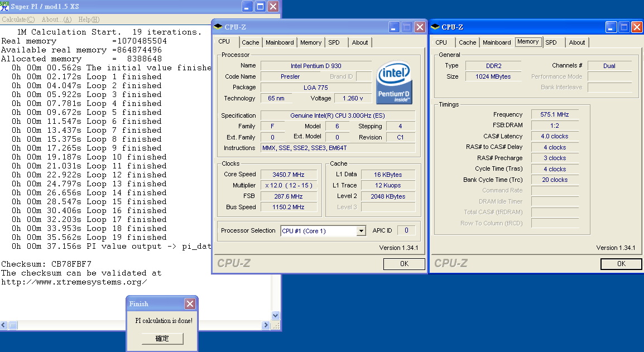Click the CAS# Latency value '4.0 clocks'

tap(555, 136)
